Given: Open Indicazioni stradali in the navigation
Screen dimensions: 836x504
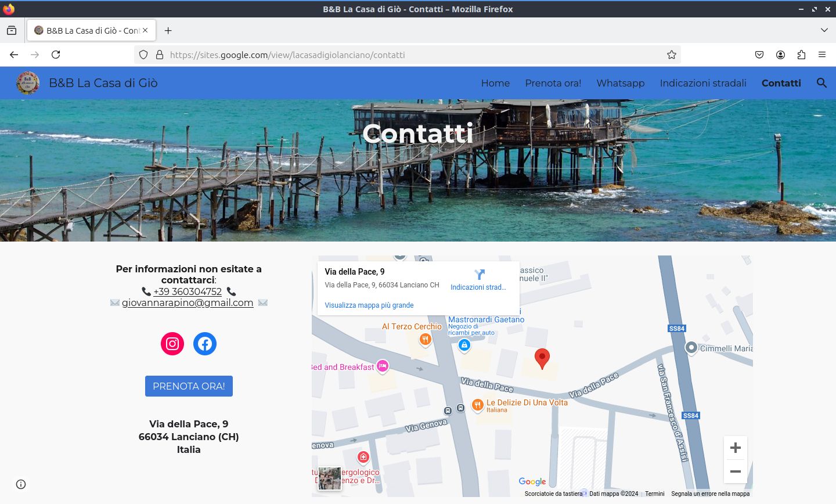Looking at the screenshot, I should pyautogui.click(x=703, y=83).
